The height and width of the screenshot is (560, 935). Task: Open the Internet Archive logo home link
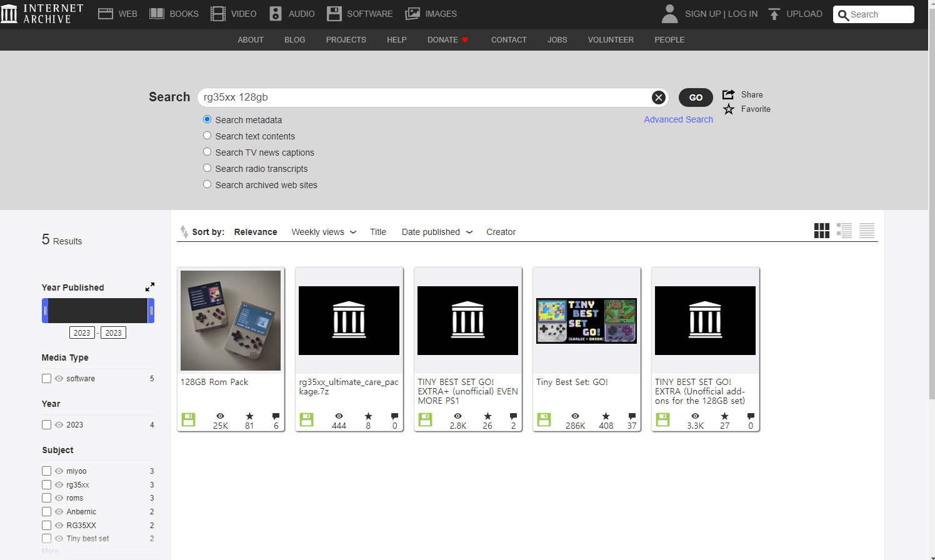(42, 14)
